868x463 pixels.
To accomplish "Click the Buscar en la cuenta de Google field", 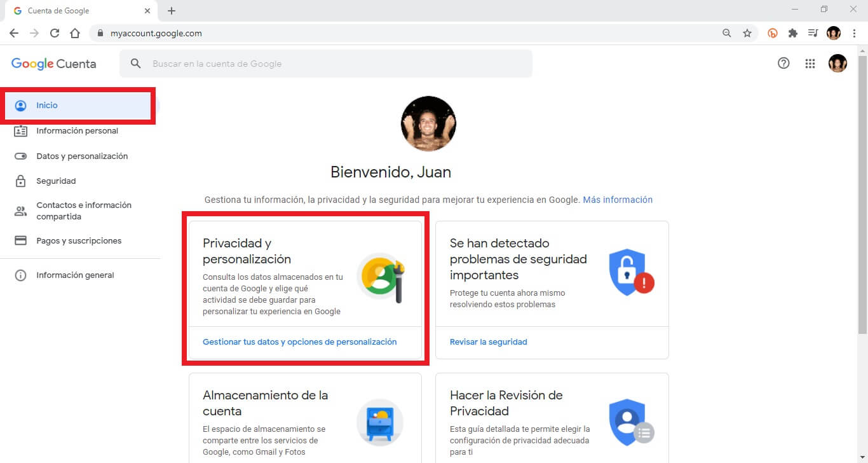I will click(326, 64).
